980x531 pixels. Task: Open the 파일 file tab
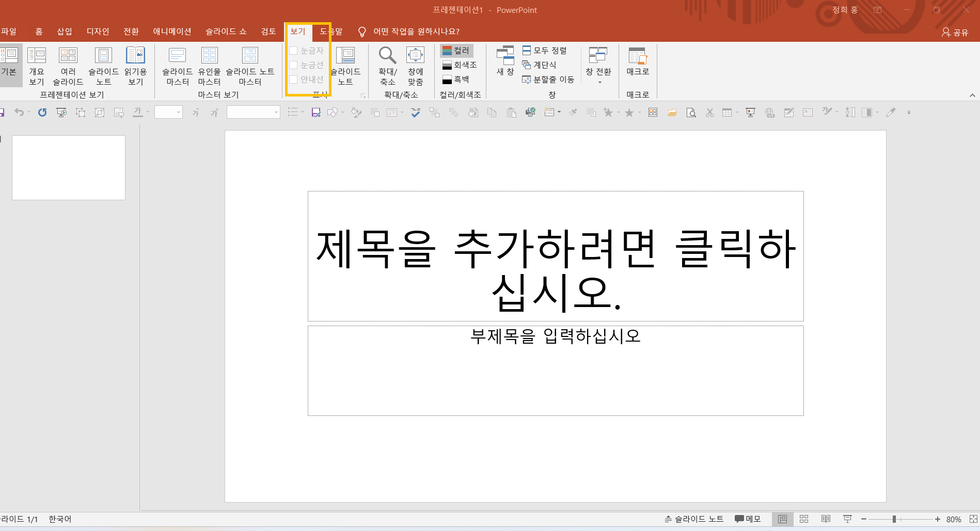(x=9, y=31)
